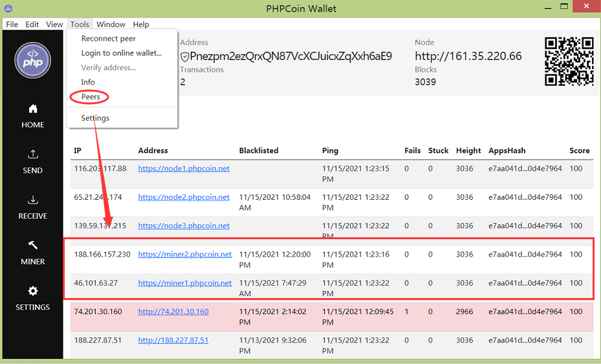Viewport: 601px width, 364px height.
Task: Open the node1.phpcoin.net link
Action: point(184,169)
